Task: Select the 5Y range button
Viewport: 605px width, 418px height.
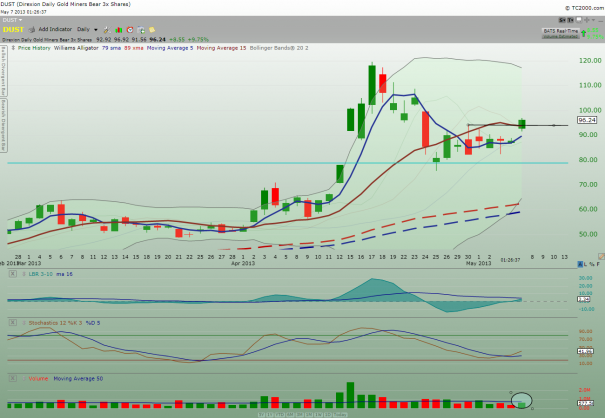Action: tap(262, 415)
